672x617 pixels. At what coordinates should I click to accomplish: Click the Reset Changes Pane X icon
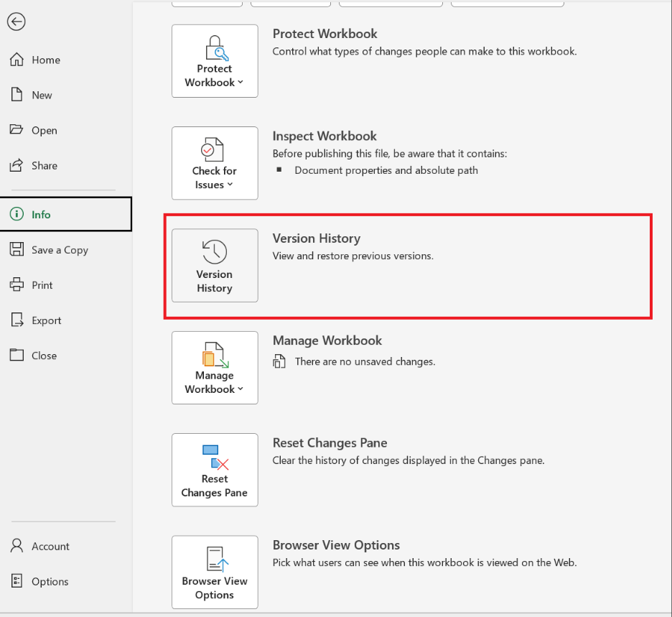point(215,458)
